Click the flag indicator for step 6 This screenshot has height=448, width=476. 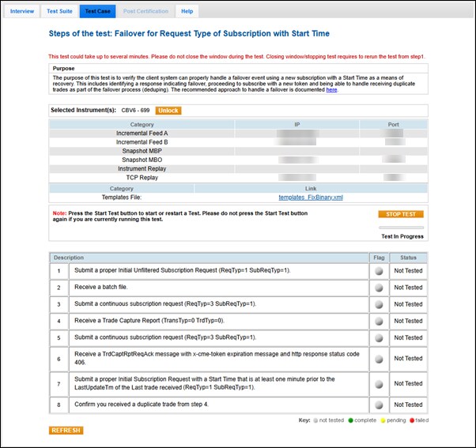click(x=379, y=358)
